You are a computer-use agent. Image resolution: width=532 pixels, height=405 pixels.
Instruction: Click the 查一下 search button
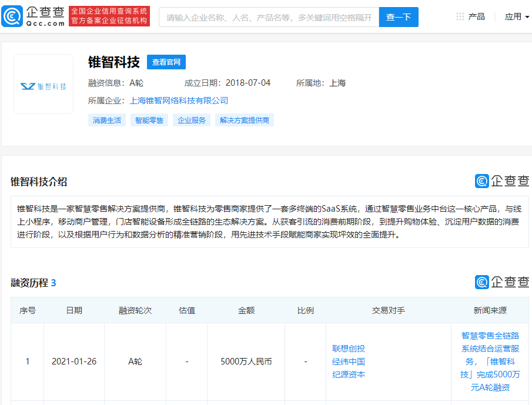(x=399, y=17)
